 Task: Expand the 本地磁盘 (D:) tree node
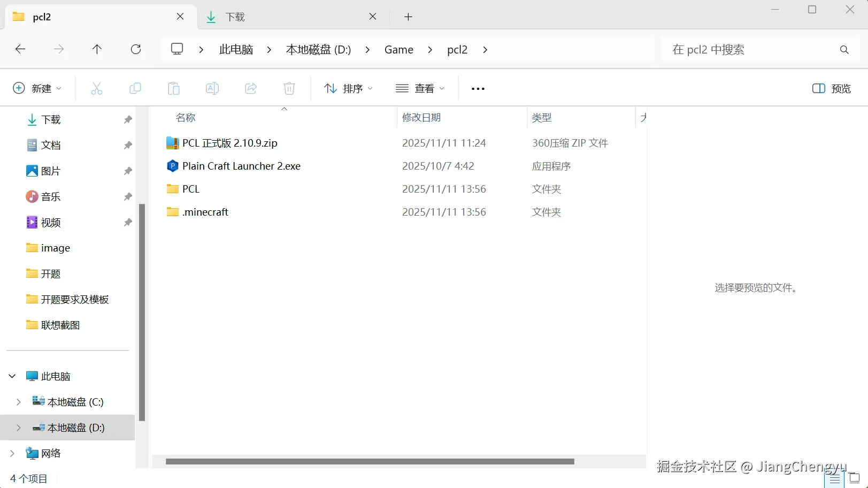pos(19,428)
